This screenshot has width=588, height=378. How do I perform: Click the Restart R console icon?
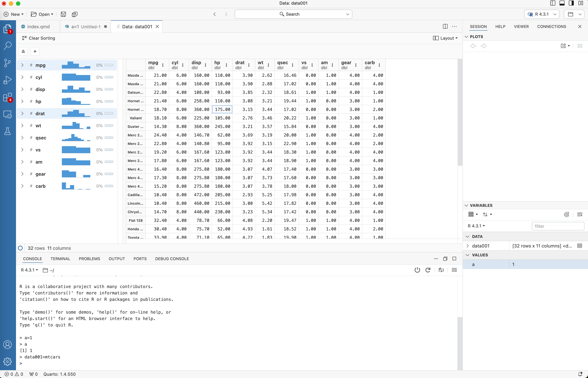click(x=428, y=270)
